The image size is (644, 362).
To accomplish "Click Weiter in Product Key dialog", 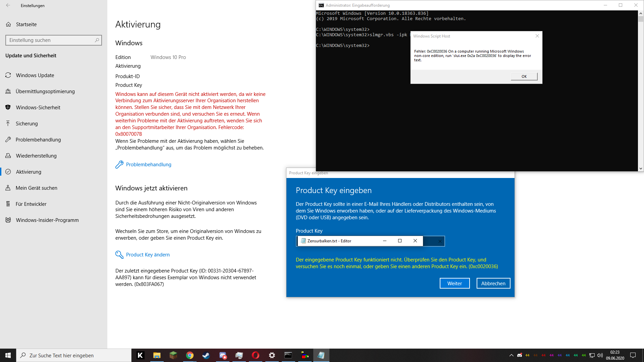I will pos(454,284).
